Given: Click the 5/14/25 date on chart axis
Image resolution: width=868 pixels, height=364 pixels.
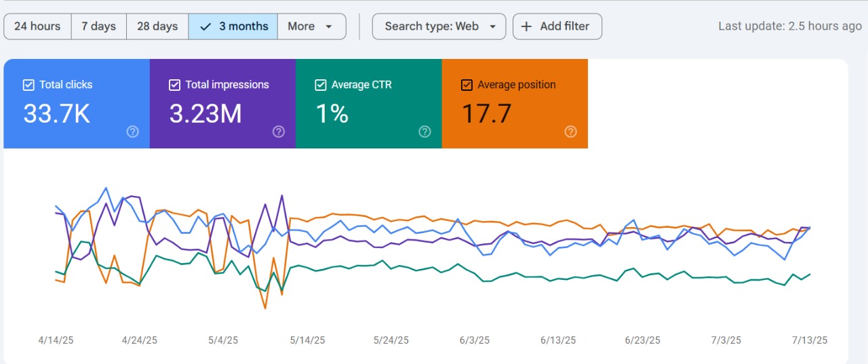Looking at the screenshot, I should (x=307, y=340).
